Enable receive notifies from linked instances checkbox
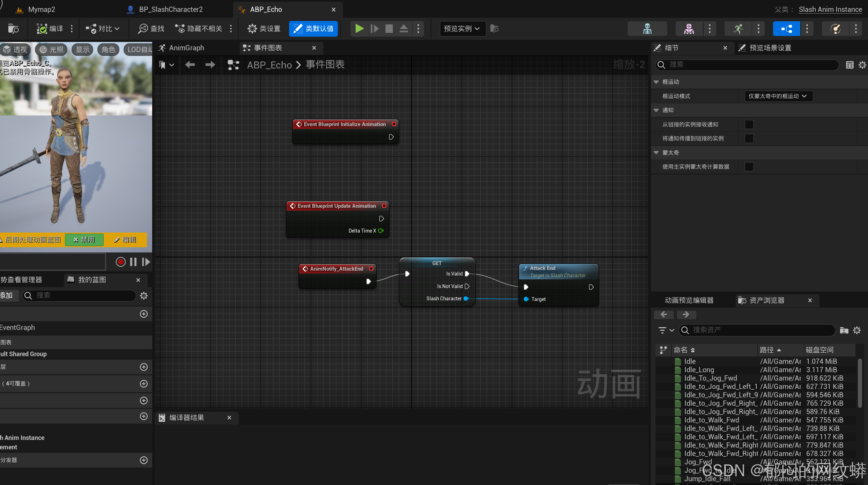 point(749,125)
